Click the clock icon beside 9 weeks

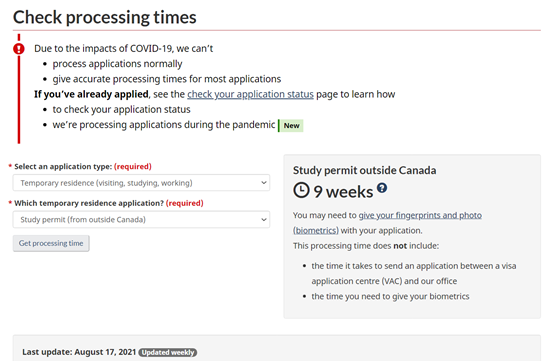coord(301,190)
